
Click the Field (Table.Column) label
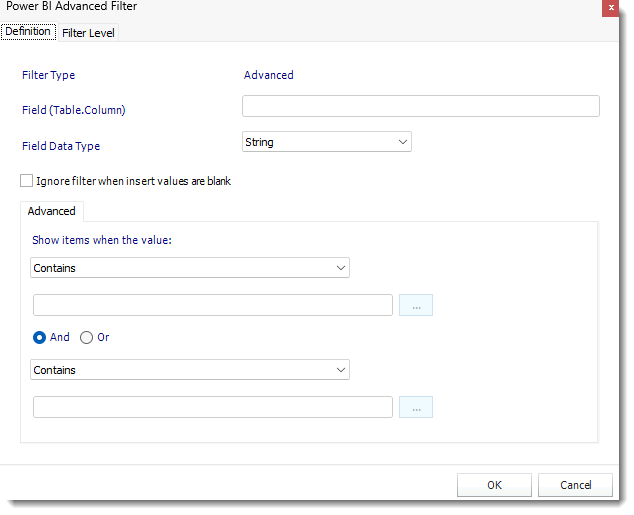pyautogui.click(x=74, y=110)
